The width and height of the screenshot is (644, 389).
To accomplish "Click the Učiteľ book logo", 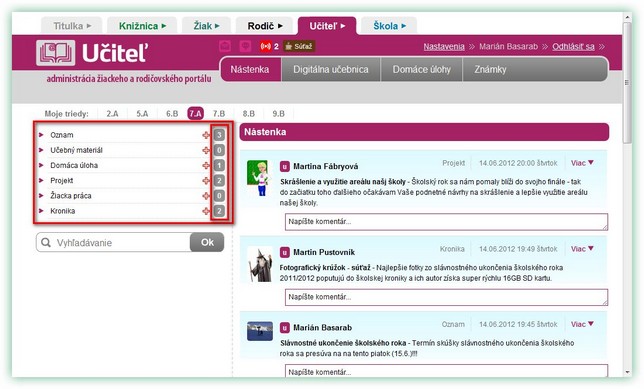I will pyautogui.click(x=55, y=53).
